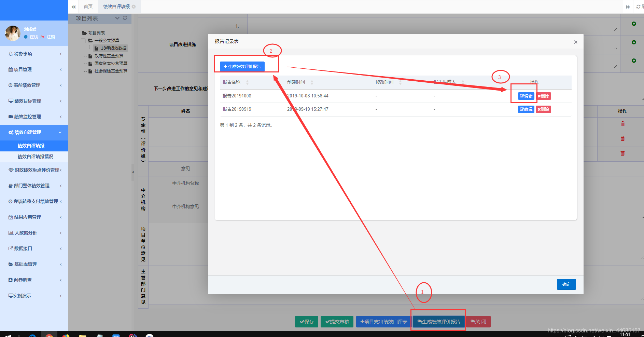Collapse the 一般公共预算 tree node
This screenshot has height=337, width=644.
pyautogui.click(x=83, y=40)
